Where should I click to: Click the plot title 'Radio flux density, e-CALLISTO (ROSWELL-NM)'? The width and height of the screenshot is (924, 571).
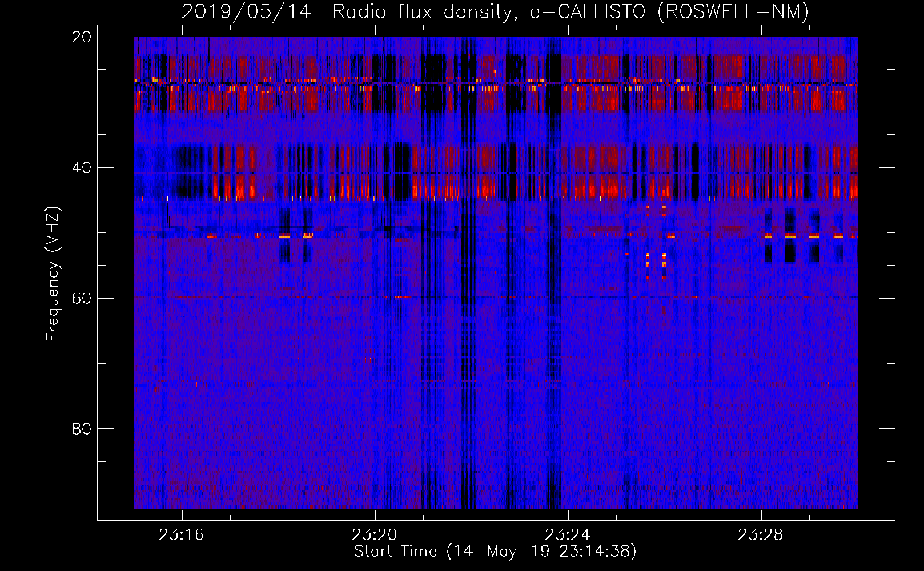click(x=571, y=11)
